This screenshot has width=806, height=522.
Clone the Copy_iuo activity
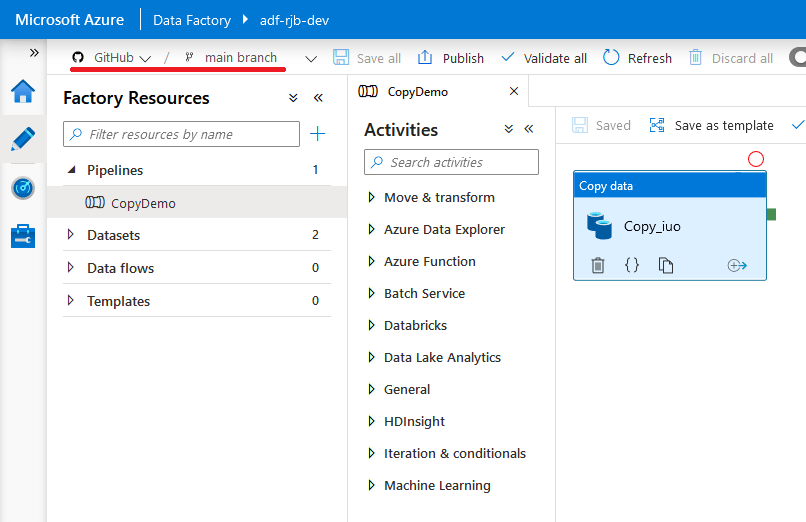coord(666,265)
